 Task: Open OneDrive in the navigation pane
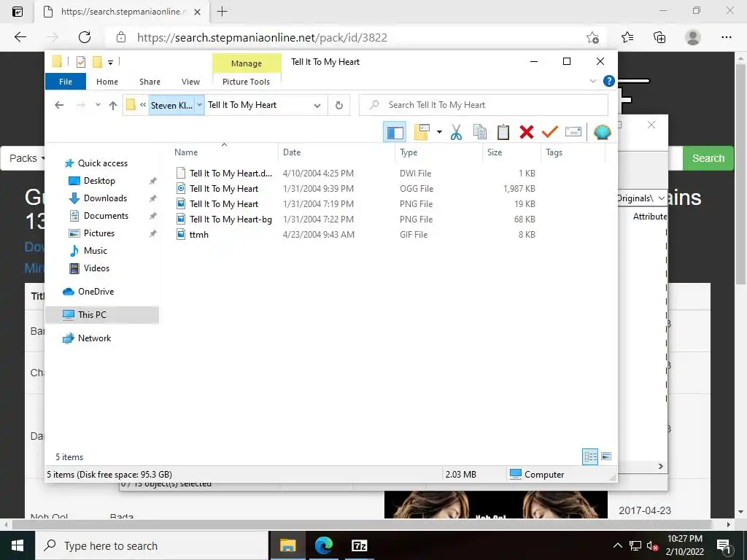(x=96, y=292)
